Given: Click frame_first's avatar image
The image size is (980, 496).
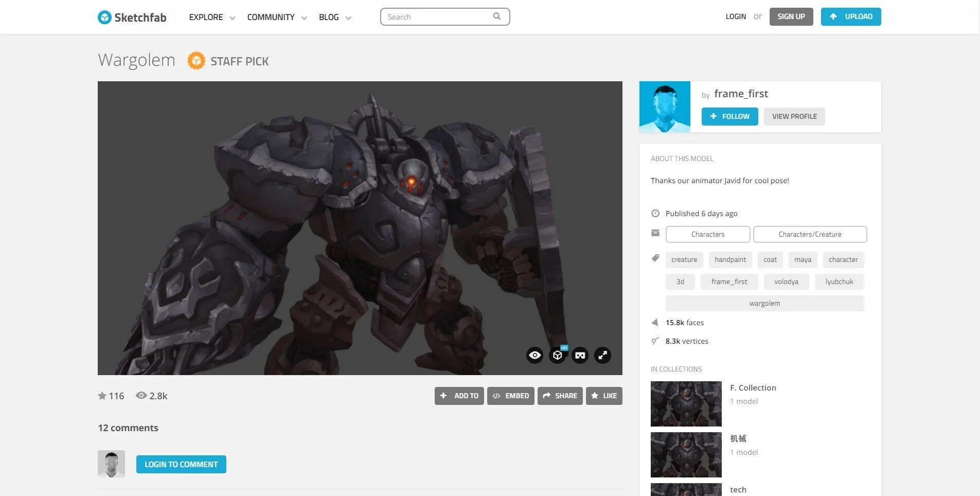Looking at the screenshot, I should [665, 107].
